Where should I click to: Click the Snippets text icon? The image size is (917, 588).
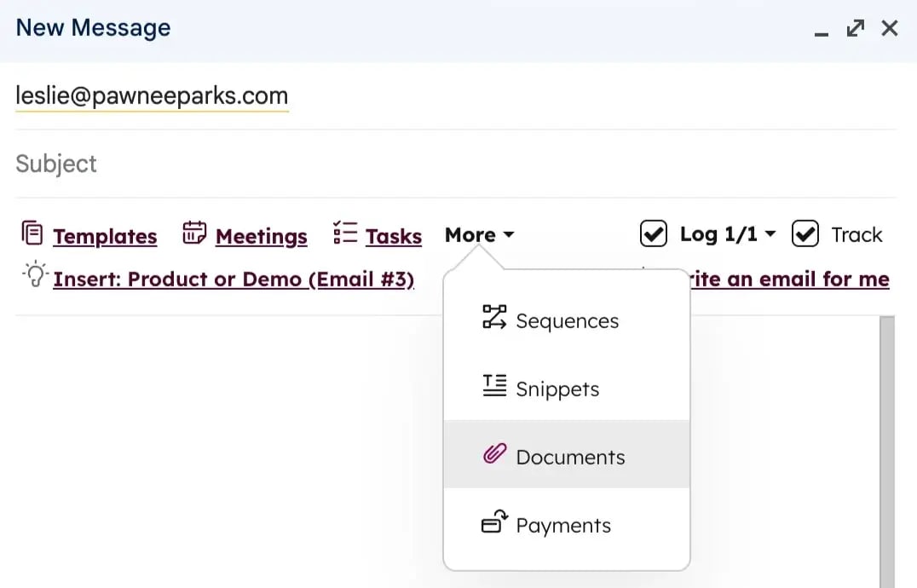pyautogui.click(x=494, y=386)
